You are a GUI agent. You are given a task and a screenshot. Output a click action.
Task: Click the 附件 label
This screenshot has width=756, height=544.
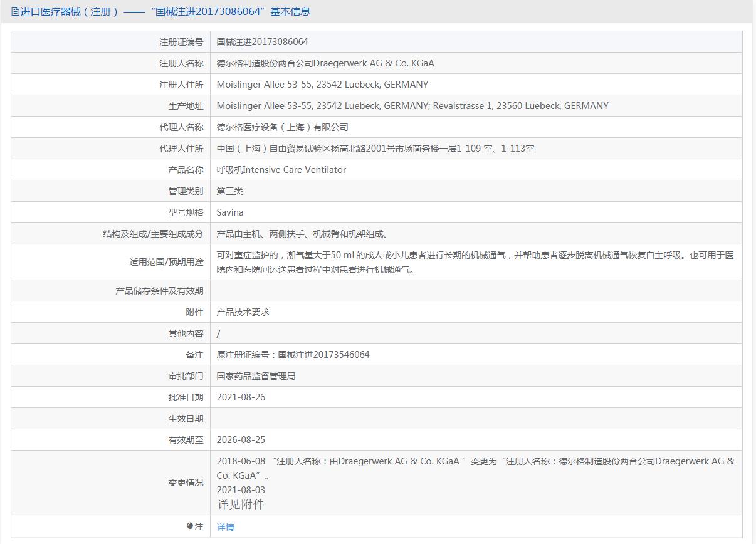tap(194, 312)
